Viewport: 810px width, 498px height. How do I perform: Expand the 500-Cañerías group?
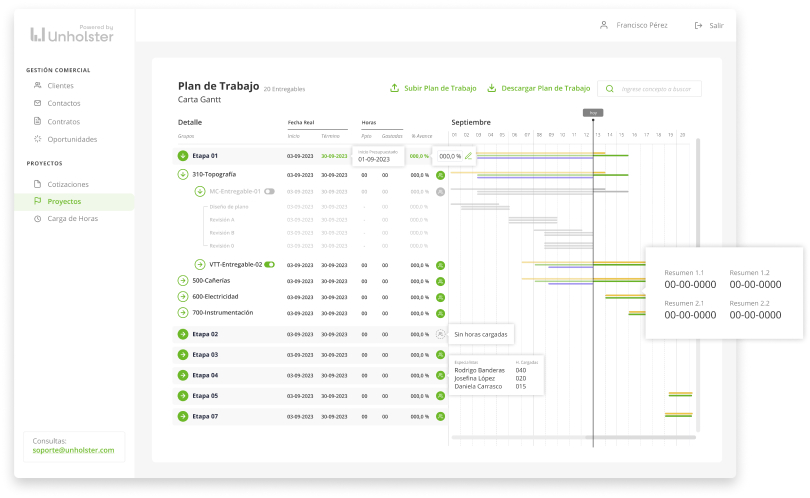pyautogui.click(x=183, y=281)
